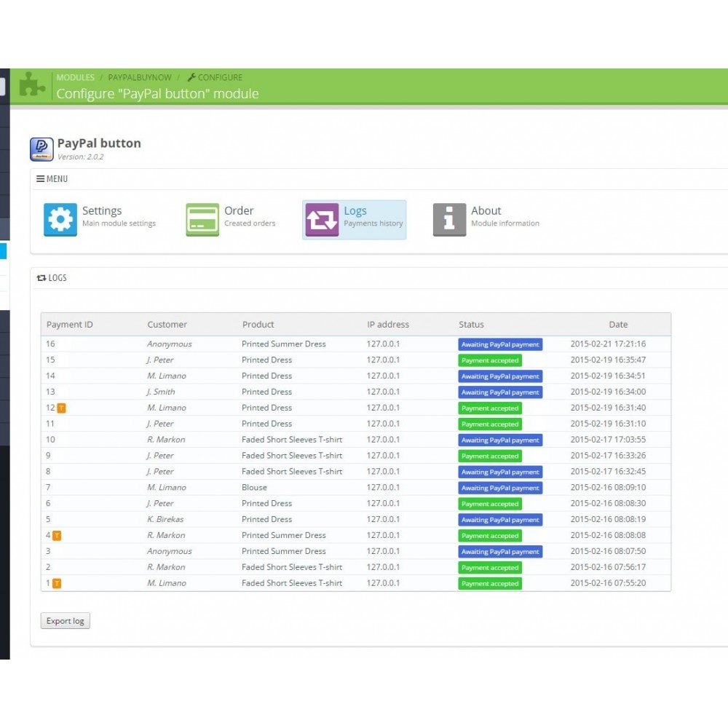
Task: Click the LOGS panel header icon
Action: [x=41, y=277]
